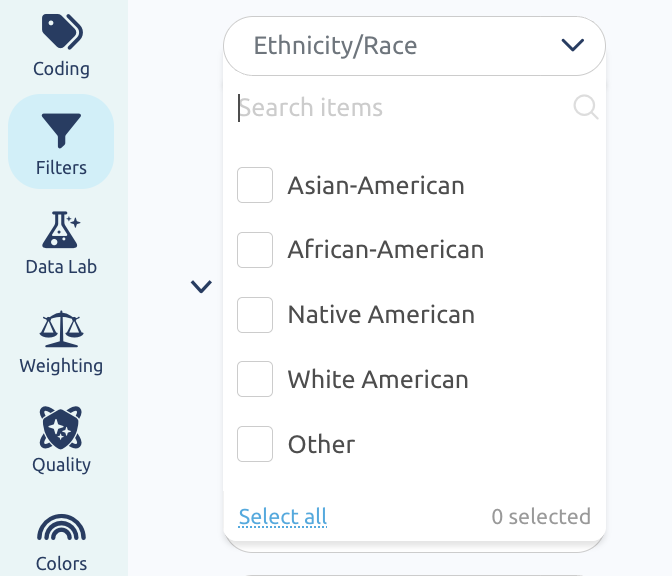Tick the Native American checkbox
This screenshot has height=576, width=672.
click(255, 315)
